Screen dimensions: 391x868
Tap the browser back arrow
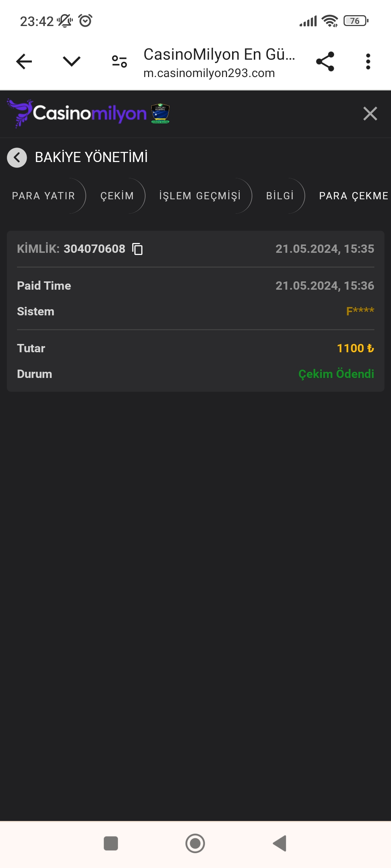click(x=24, y=61)
